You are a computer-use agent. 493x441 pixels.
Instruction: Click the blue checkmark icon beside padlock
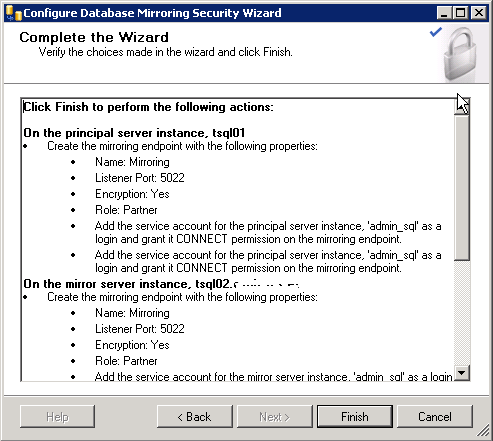coord(436,32)
